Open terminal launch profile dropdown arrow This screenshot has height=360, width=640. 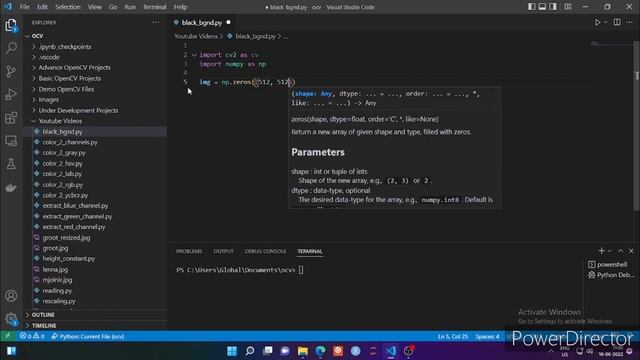(610, 251)
